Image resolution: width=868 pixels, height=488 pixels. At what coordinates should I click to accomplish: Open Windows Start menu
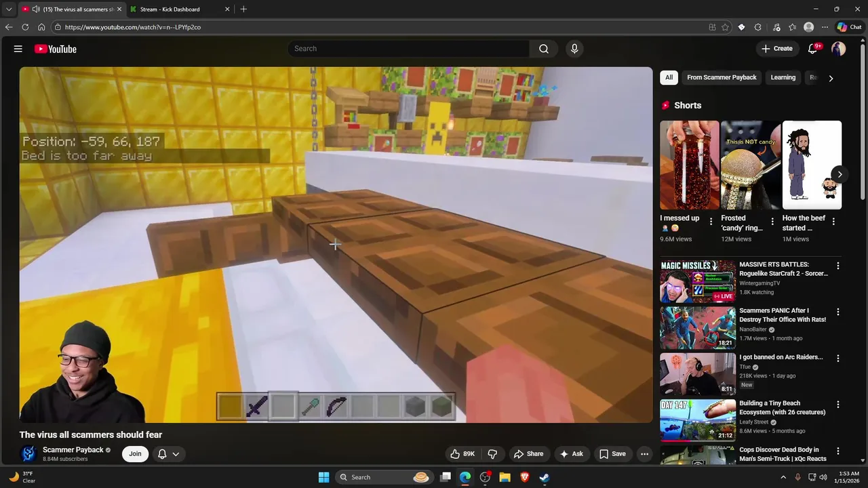pyautogui.click(x=324, y=477)
